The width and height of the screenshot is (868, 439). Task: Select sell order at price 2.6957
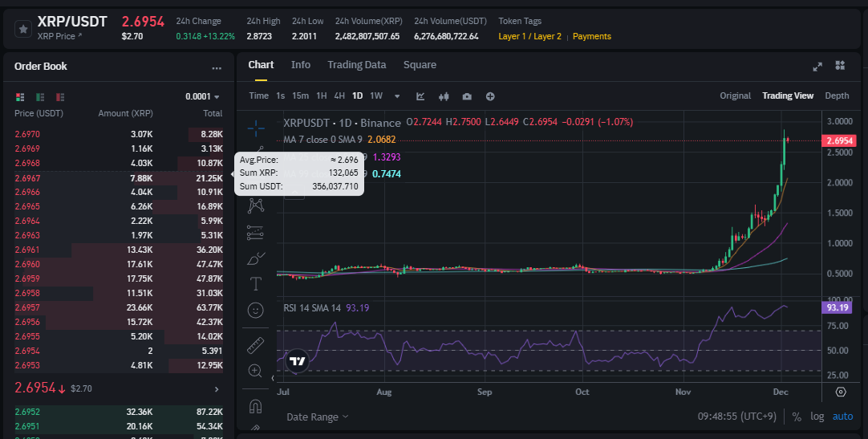click(x=119, y=307)
